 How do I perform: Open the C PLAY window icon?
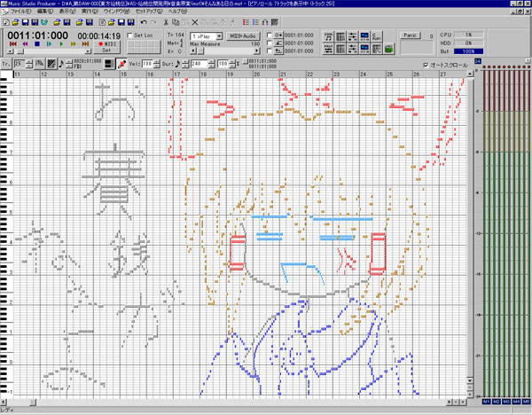[x=377, y=36]
